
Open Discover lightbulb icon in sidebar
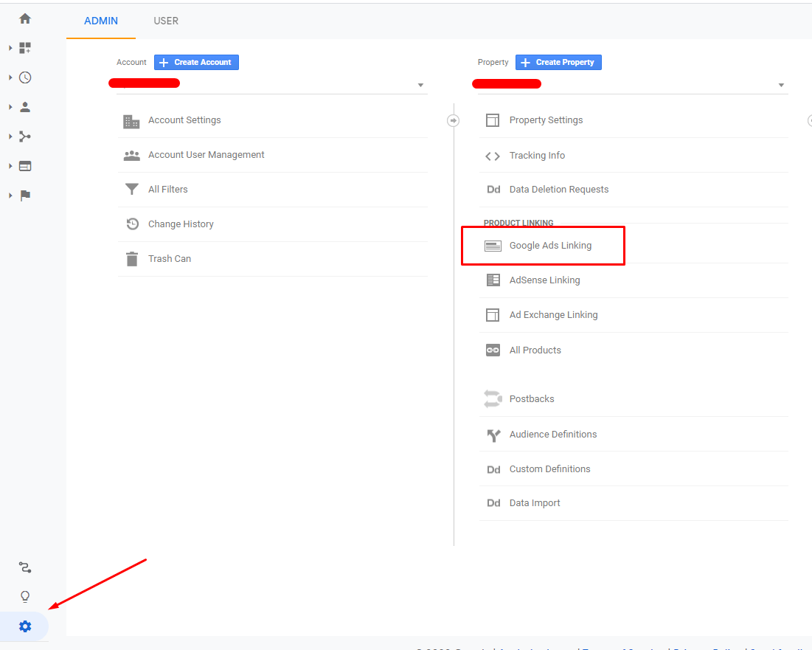click(x=25, y=597)
